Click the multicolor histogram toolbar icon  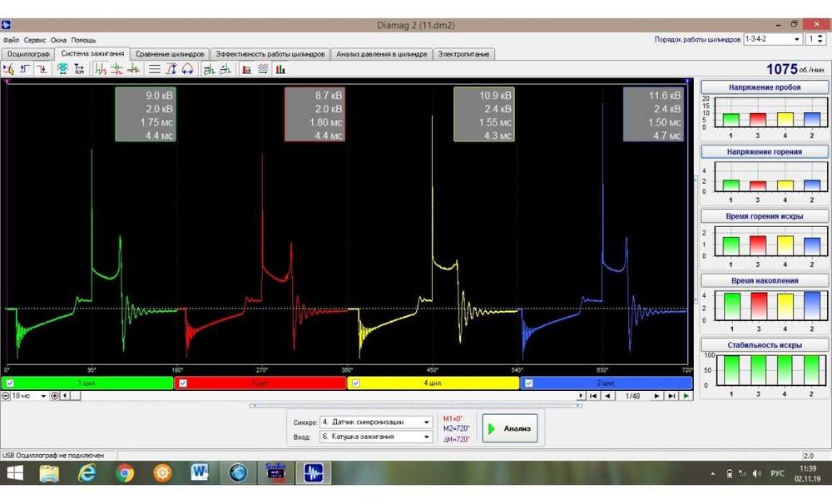(x=280, y=69)
